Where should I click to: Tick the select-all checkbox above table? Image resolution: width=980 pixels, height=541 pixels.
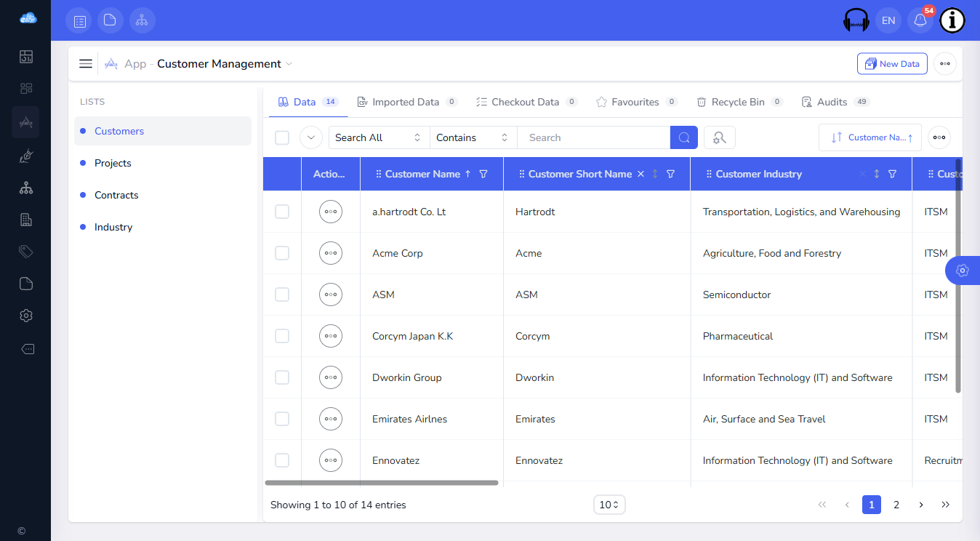tap(282, 138)
